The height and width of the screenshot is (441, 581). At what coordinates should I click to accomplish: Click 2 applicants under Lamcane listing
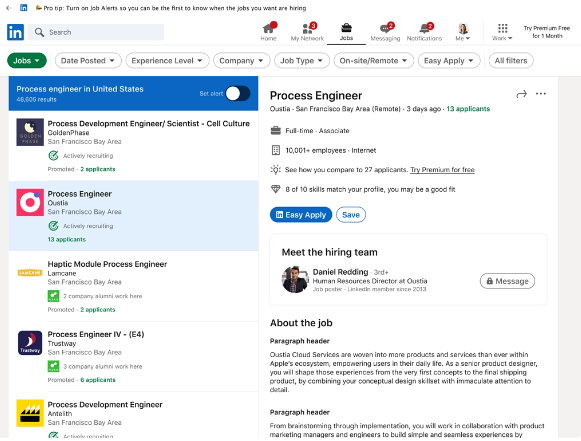pyautogui.click(x=98, y=309)
